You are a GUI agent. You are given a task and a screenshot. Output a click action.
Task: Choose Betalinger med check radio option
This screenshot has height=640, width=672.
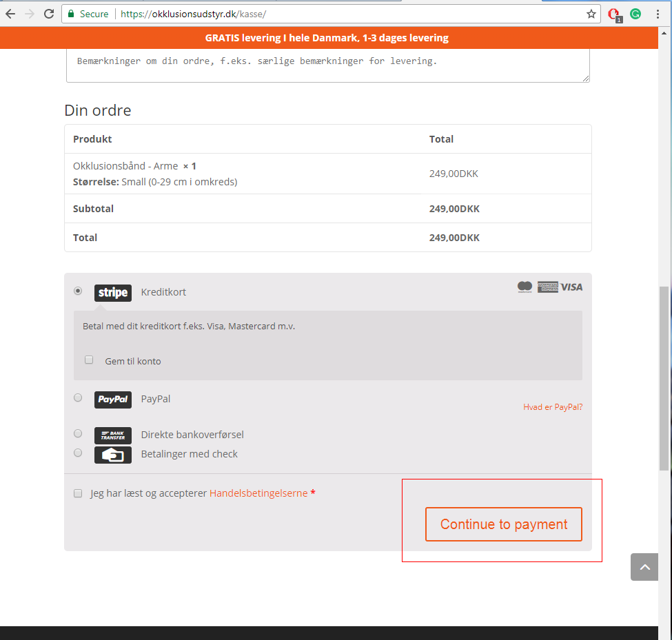click(78, 453)
